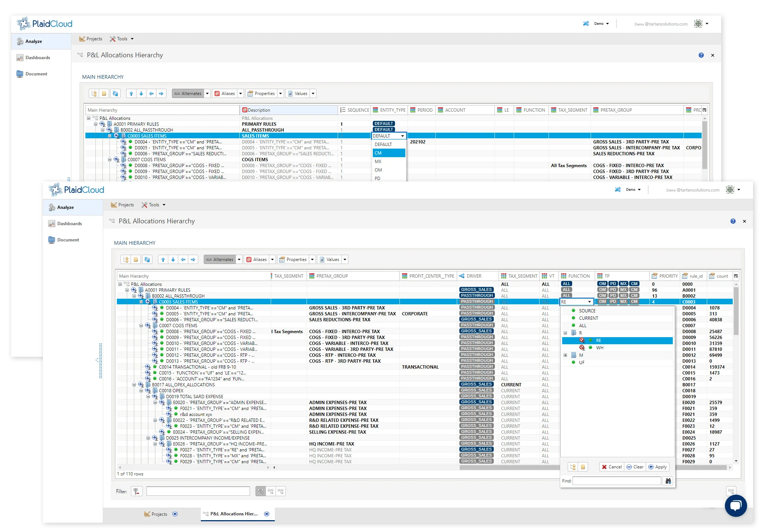Image resolution: width=763 pixels, height=532 pixels.
Task: Toggle the Alternates button in the lower toolbar
Action: click(x=220, y=260)
